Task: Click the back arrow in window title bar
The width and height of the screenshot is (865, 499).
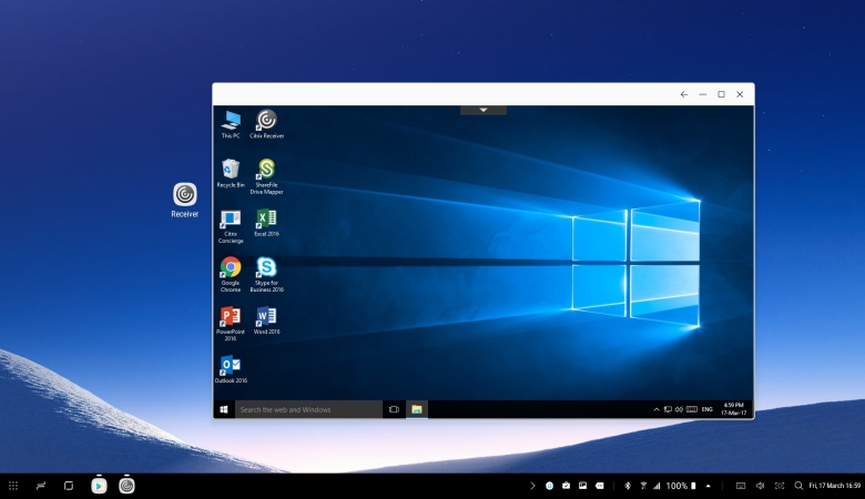Action: (x=684, y=94)
